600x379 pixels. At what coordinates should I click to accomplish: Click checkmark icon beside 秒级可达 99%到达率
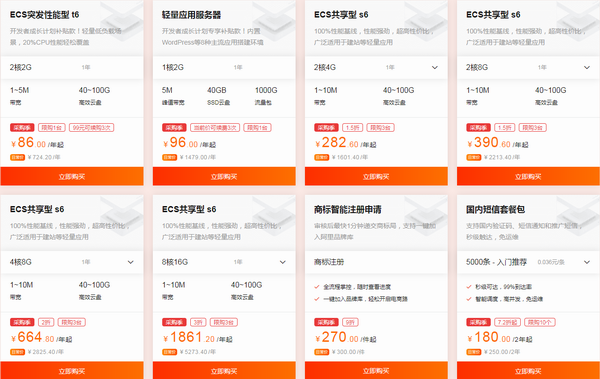(x=469, y=286)
